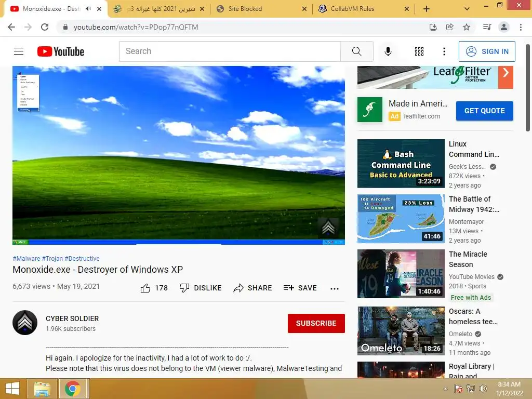Go back using the browser back arrow
Screen dimensions: 532x399
pyautogui.click(x=11, y=27)
